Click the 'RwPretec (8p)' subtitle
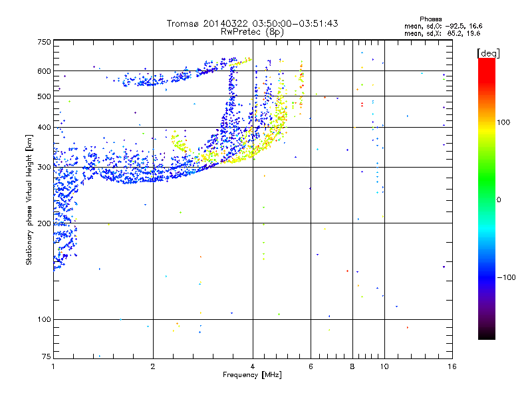Viewport: 532px width, 399px height. (x=252, y=32)
